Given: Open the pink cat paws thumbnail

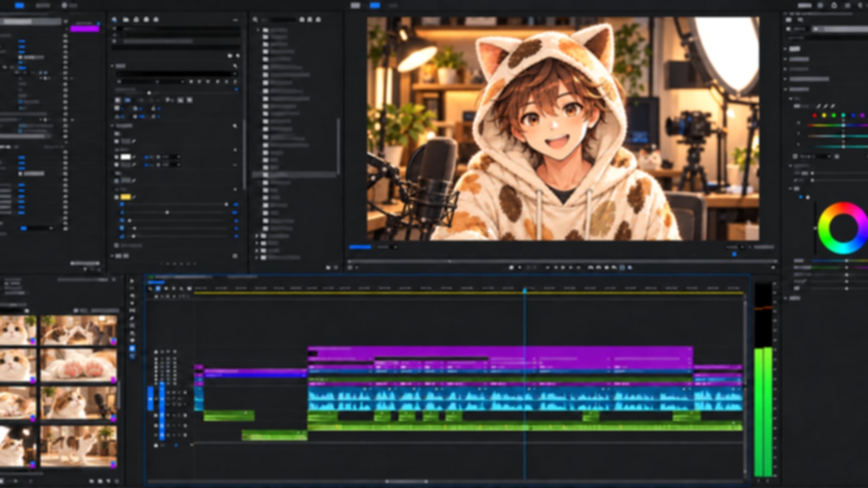Looking at the screenshot, I should coord(79,365).
